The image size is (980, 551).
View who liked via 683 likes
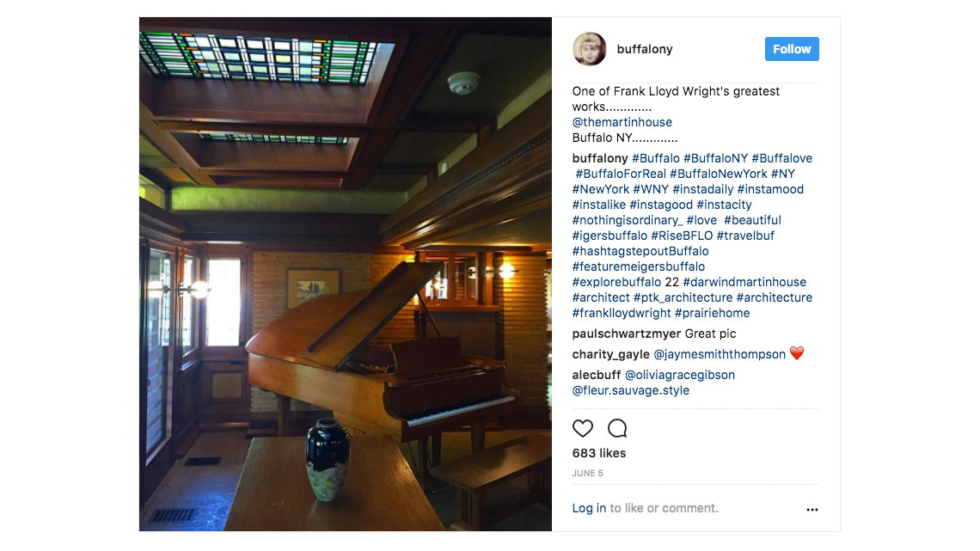point(599,453)
